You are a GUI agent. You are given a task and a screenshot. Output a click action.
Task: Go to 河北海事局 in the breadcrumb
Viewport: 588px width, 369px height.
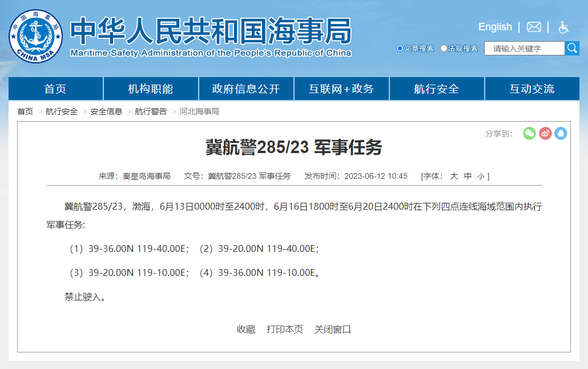tap(199, 111)
